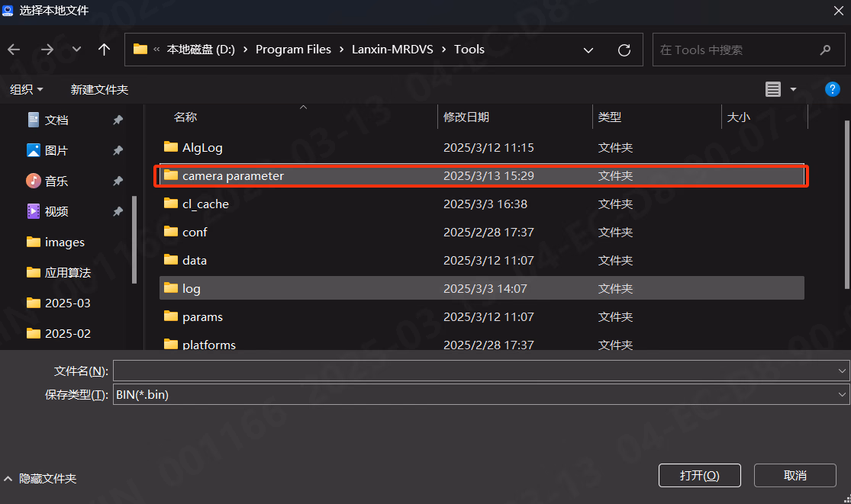Expand chevron after Program Files breadcrumb
Viewport: 851px width, 504px height.
tap(341, 50)
